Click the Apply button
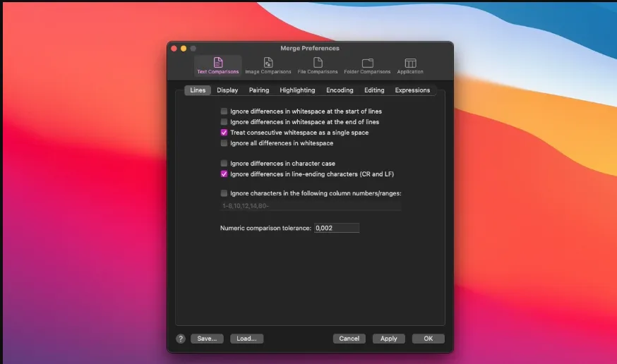617x364 pixels. 389,339
